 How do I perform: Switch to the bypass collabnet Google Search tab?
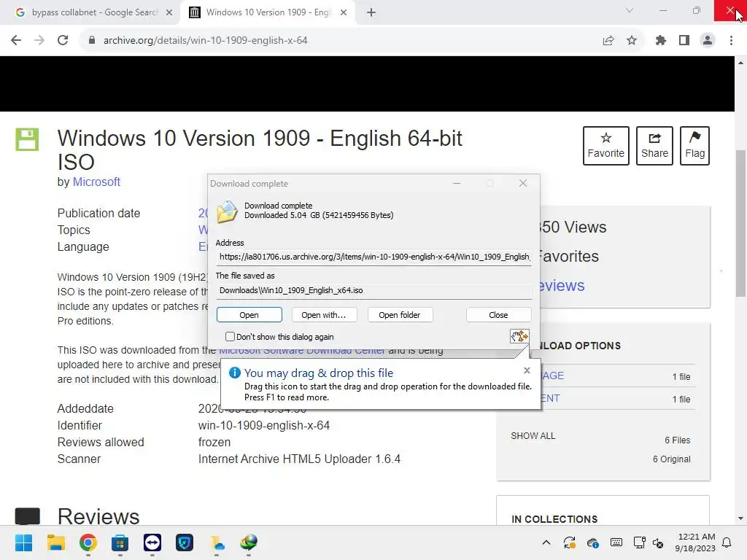tap(94, 12)
